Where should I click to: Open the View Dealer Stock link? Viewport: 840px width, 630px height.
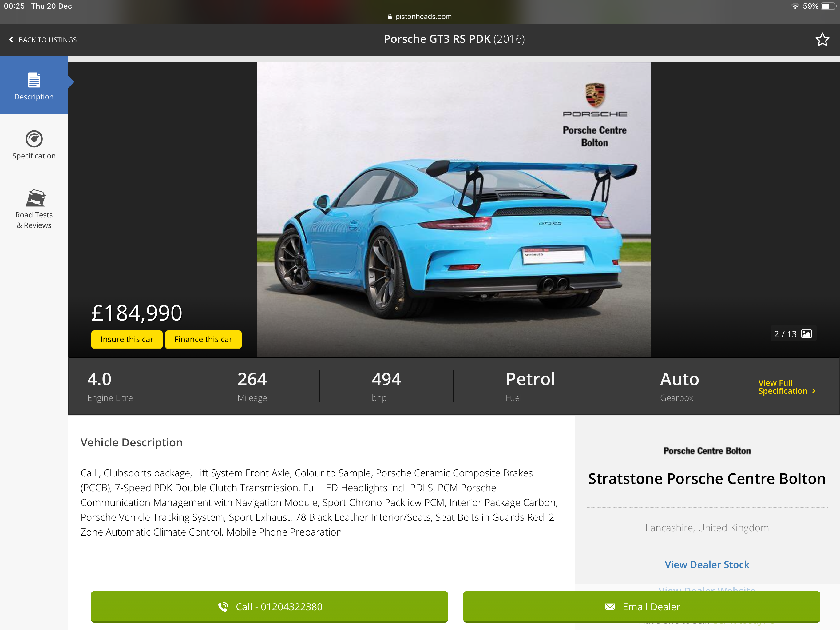[707, 565]
